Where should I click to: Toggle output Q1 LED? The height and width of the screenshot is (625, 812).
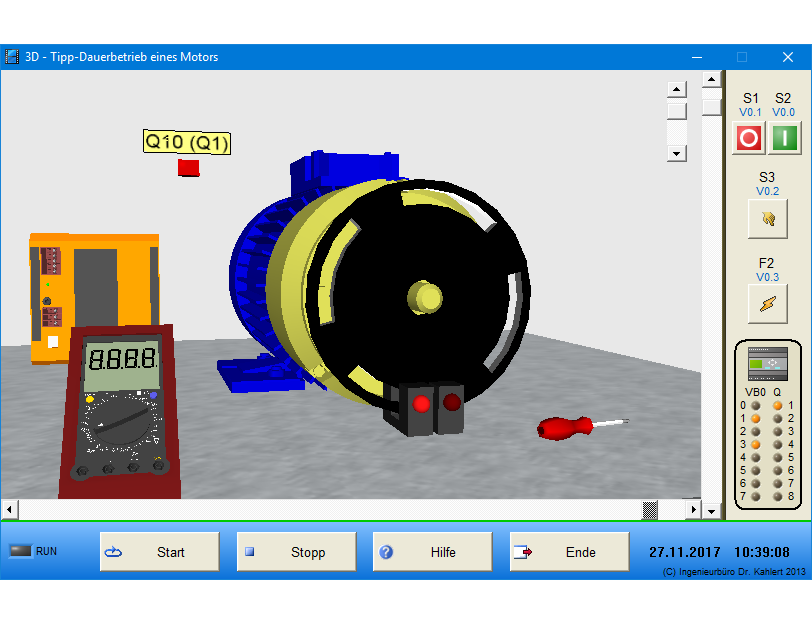coord(777,405)
